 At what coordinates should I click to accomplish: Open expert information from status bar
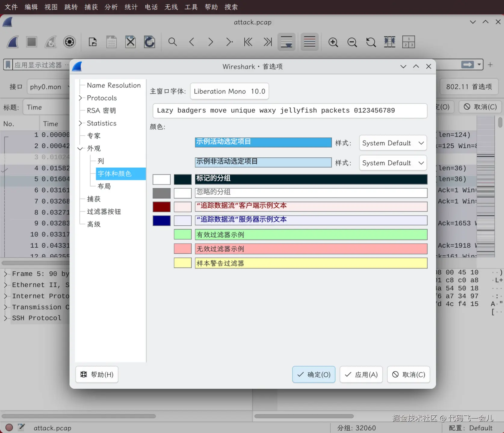click(9, 428)
